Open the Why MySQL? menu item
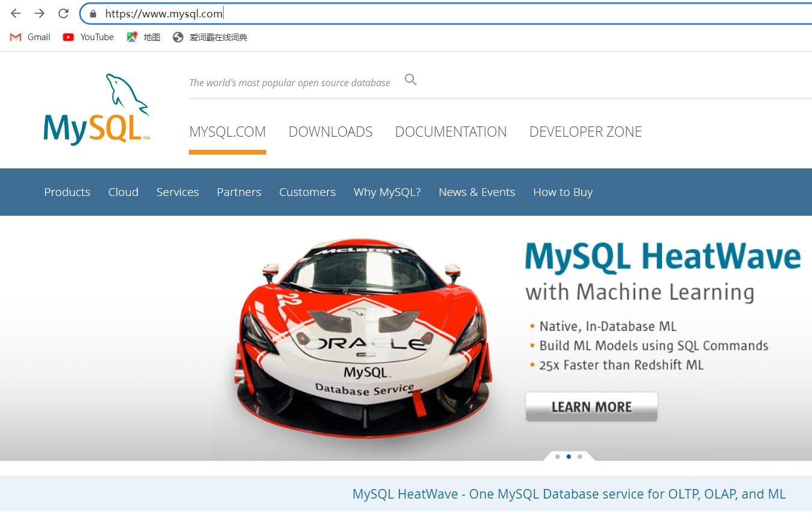The image size is (812, 513). tap(387, 192)
